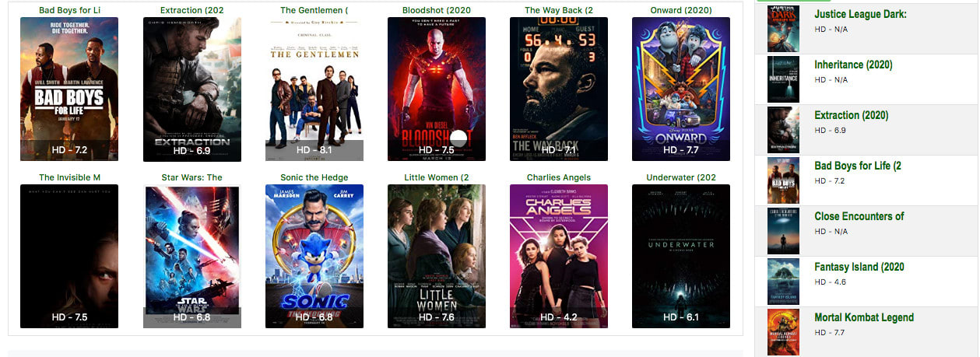Open Close Encounters sidebar link

coord(859,216)
